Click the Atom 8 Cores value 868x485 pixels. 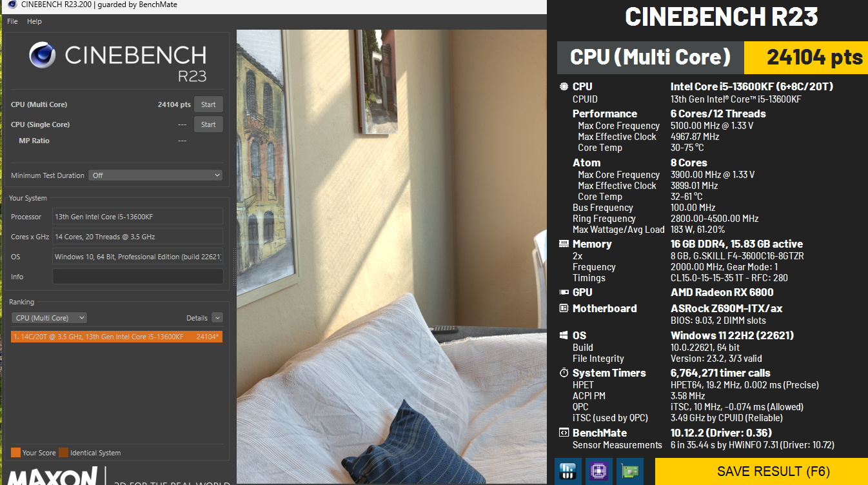click(x=689, y=163)
